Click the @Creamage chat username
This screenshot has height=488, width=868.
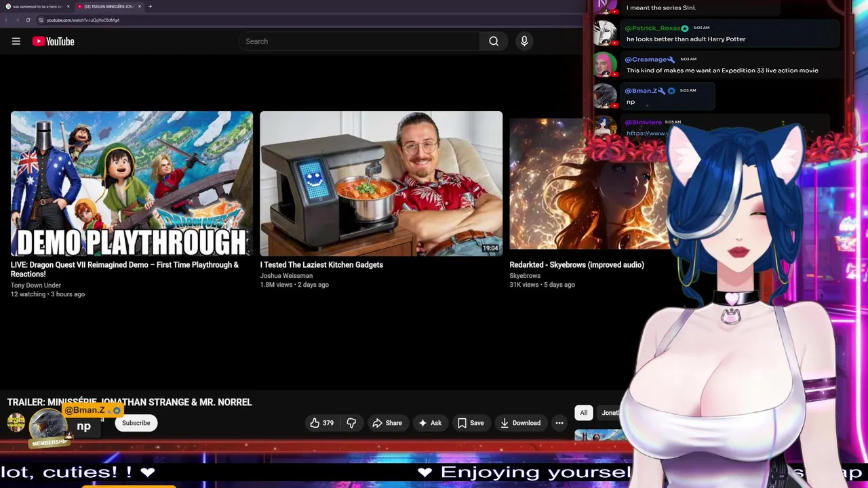[645, 60]
